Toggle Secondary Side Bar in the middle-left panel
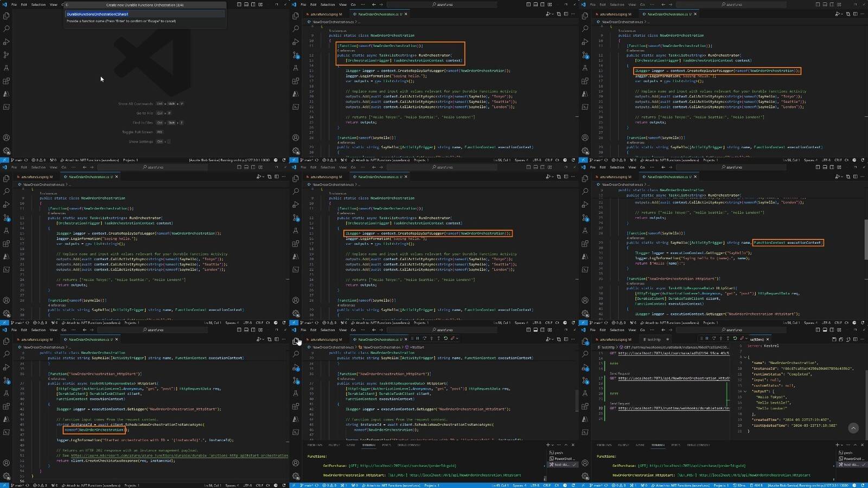Image resolution: width=868 pixels, height=488 pixels. pos(253,167)
